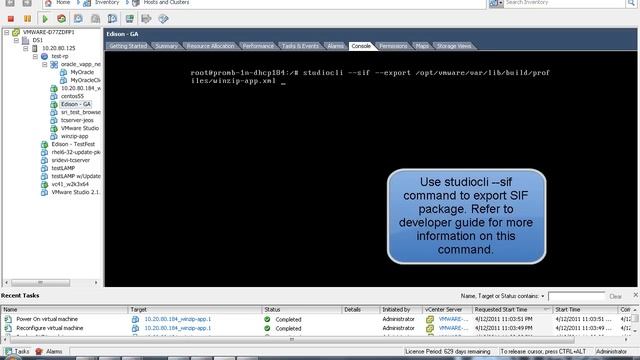Image resolution: width=640 pixels, height=360 pixels.
Task: Select VMware Studio under test-rp
Action: tap(80, 128)
